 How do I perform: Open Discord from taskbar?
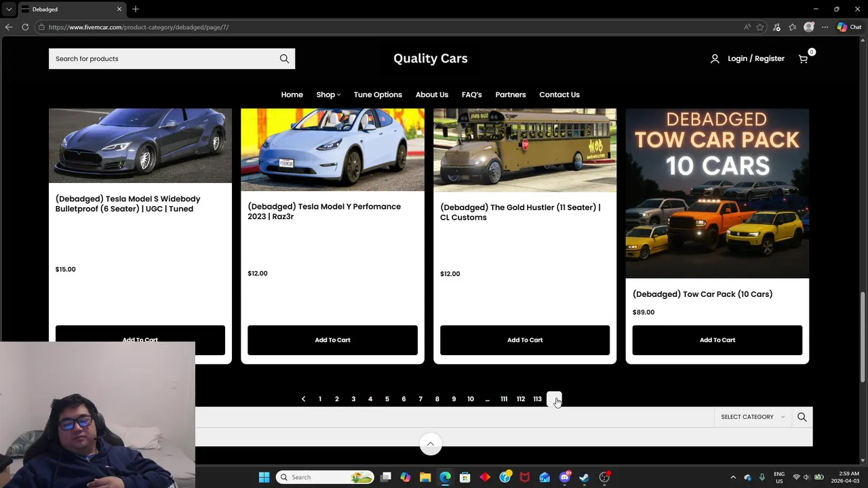[565, 477]
